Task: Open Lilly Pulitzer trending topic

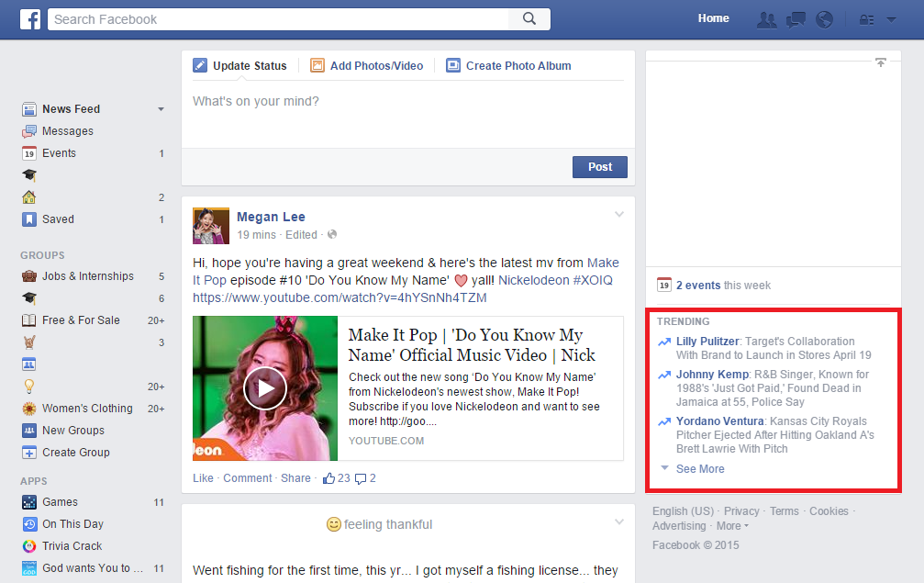Action: (707, 342)
